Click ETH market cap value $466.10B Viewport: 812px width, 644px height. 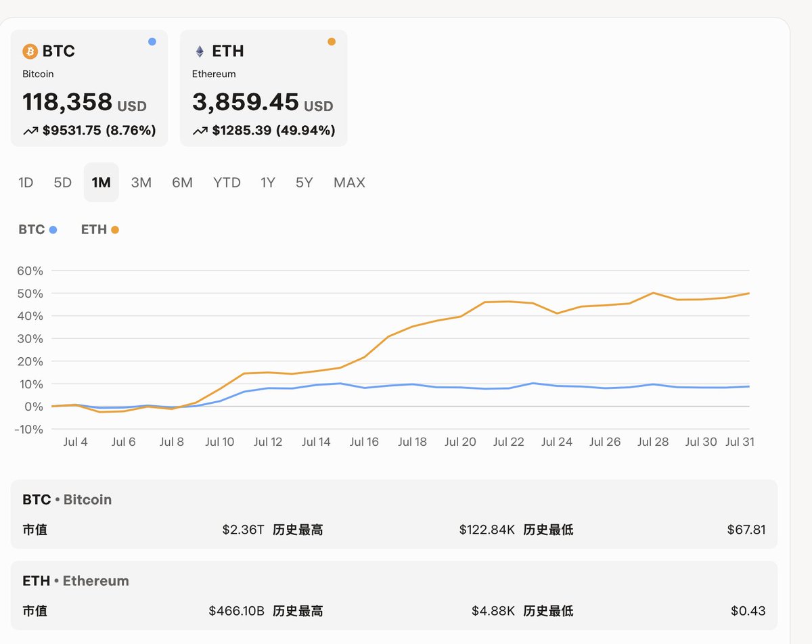point(236,611)
